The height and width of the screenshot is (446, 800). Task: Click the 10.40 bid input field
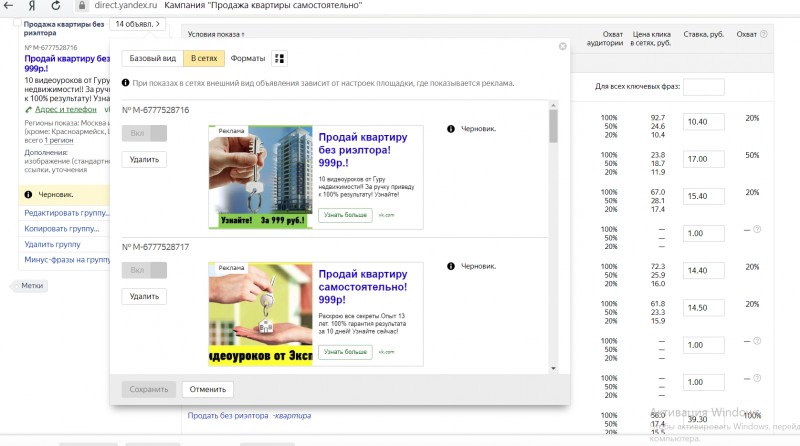pos(704,122)
